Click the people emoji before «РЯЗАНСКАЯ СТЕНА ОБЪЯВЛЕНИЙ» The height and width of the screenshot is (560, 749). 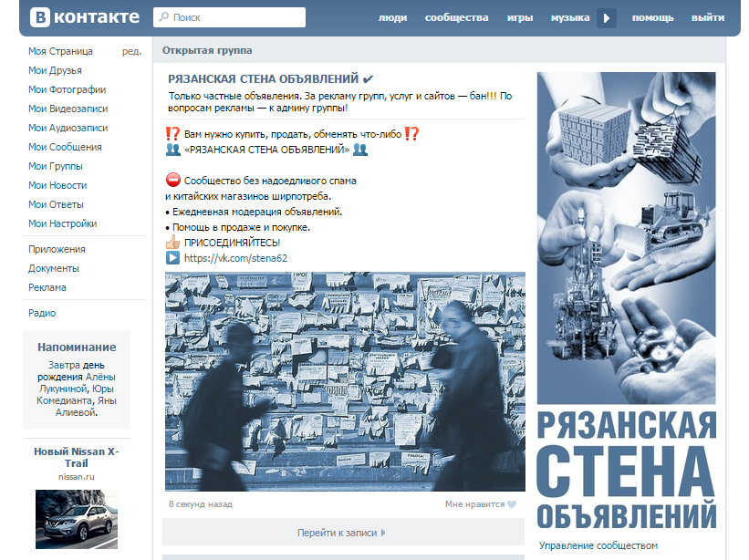click(x=173, y=150)
